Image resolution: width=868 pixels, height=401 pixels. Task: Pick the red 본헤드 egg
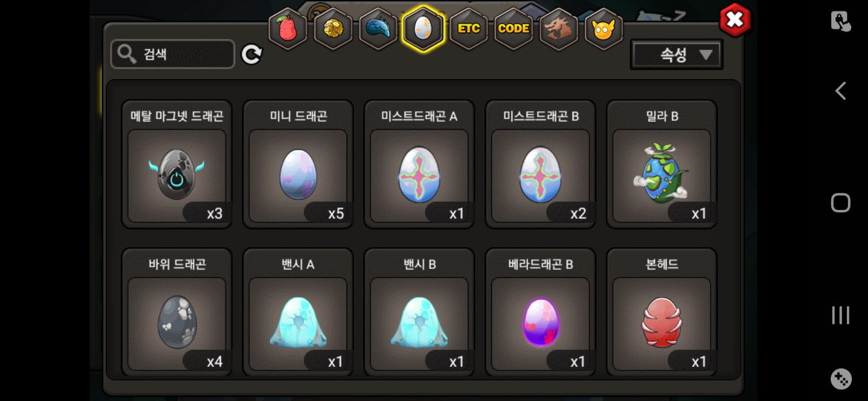(662, 312)
